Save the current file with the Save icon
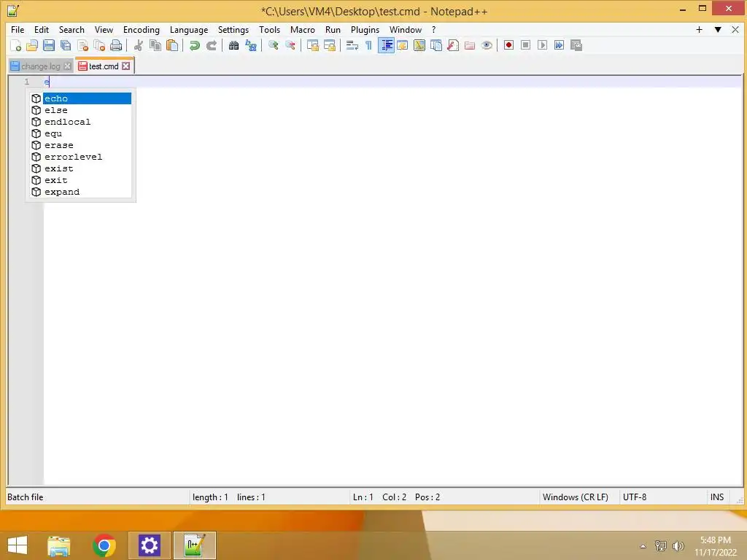747x560 pixels. coord(49,45)
